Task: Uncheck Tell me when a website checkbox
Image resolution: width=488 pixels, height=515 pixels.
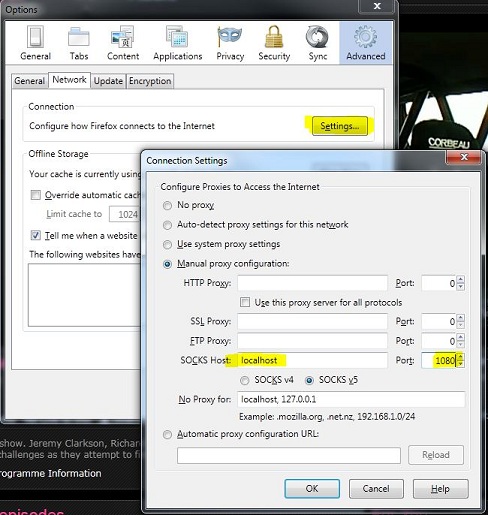Action: click(36, 235)
